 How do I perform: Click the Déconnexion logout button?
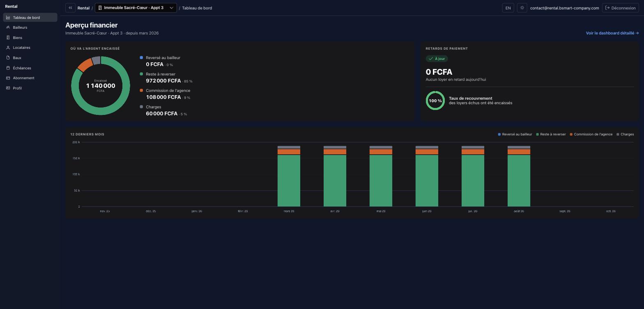(620, 8)
